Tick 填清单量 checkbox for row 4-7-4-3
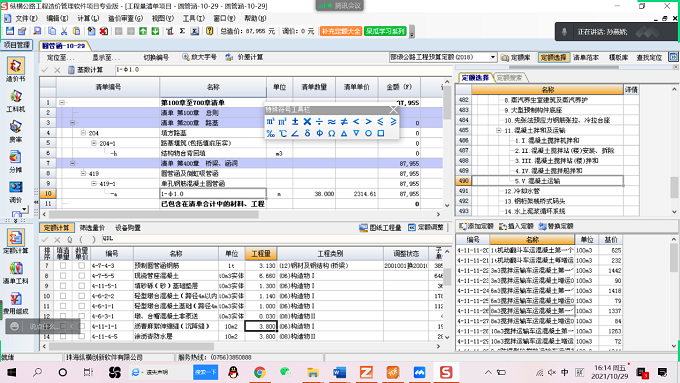This screenshot has height=383, width=680. (63, 265)
